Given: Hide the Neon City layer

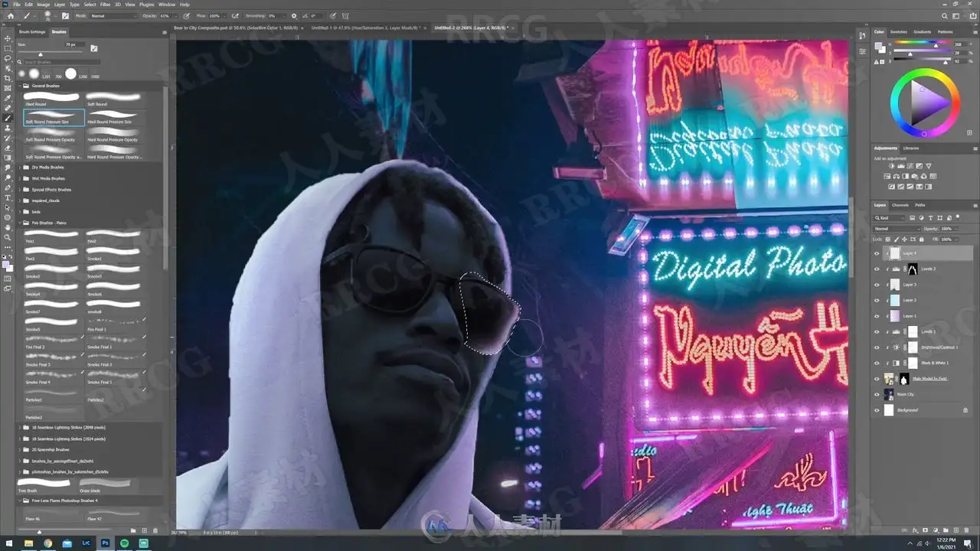Looking at the screenshot, I should point(877,394).
